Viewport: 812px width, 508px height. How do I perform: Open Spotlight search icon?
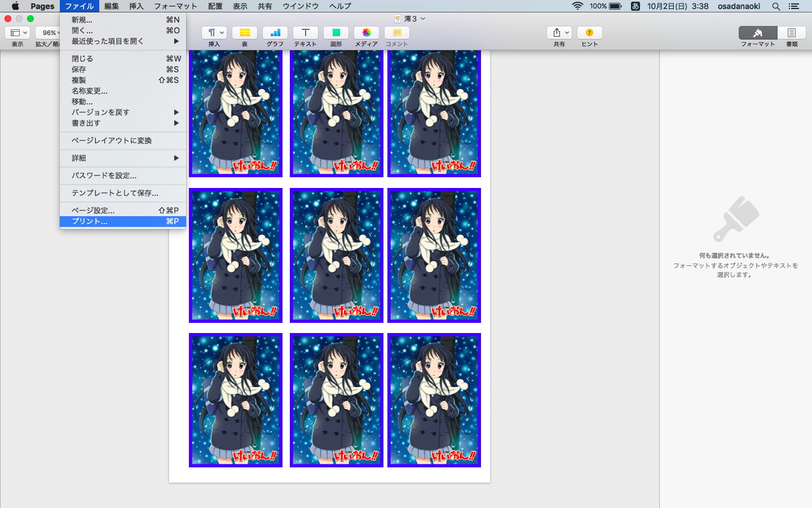point(776,6)
